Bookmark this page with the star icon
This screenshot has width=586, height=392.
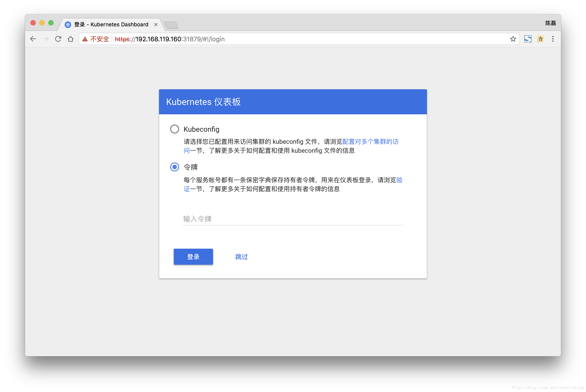click(x=513, y=39)
